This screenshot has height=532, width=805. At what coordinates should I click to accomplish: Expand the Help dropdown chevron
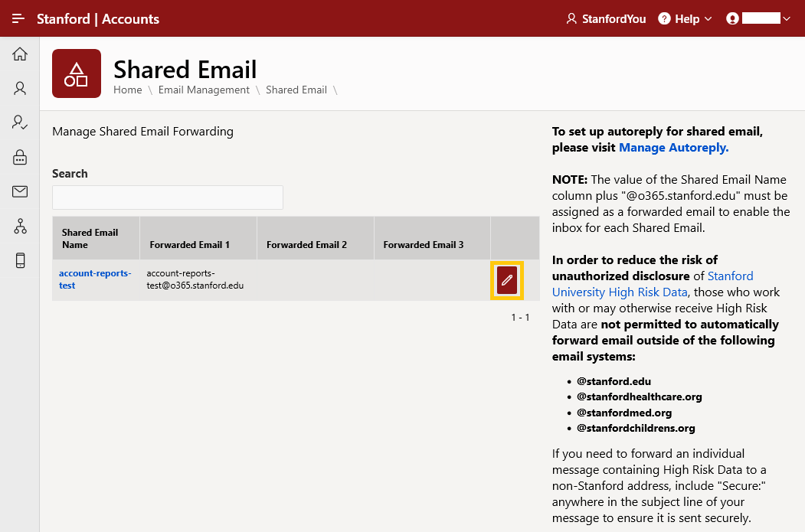[x=708, y=19]
